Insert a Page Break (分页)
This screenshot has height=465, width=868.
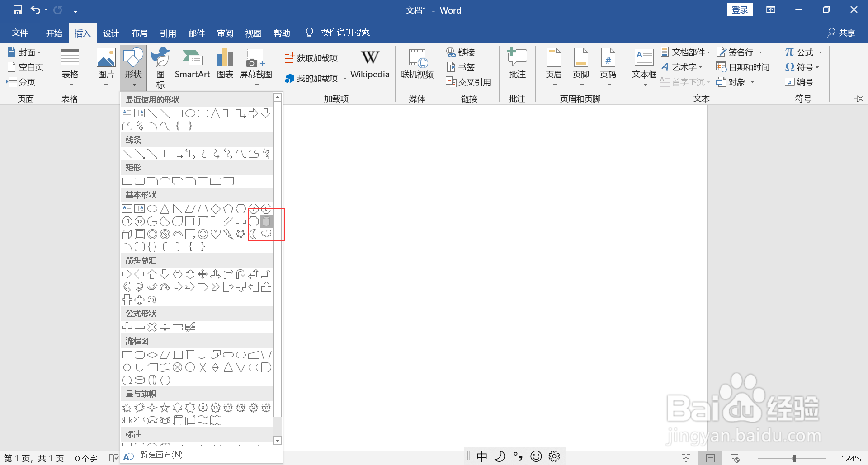pyautogui.click(x=21, y=82)
